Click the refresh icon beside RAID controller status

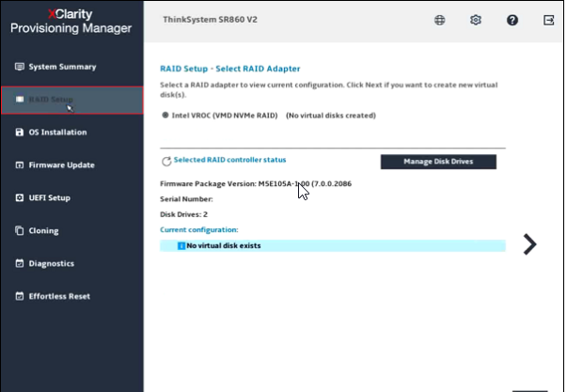point(166,162)
